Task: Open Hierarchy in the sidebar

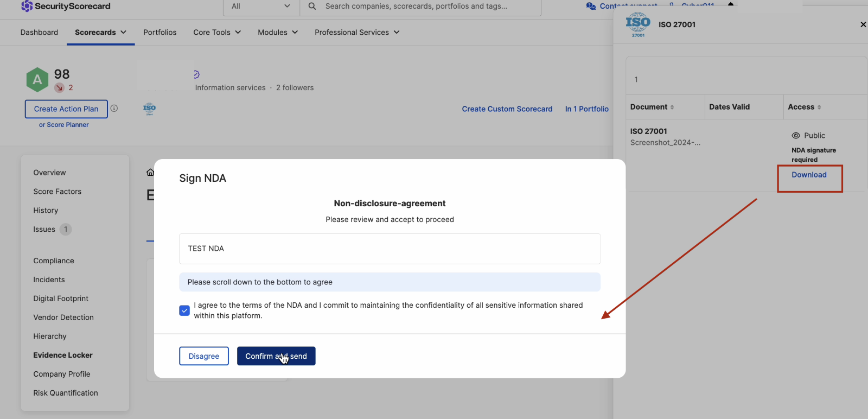Action: tap(50, 337)
